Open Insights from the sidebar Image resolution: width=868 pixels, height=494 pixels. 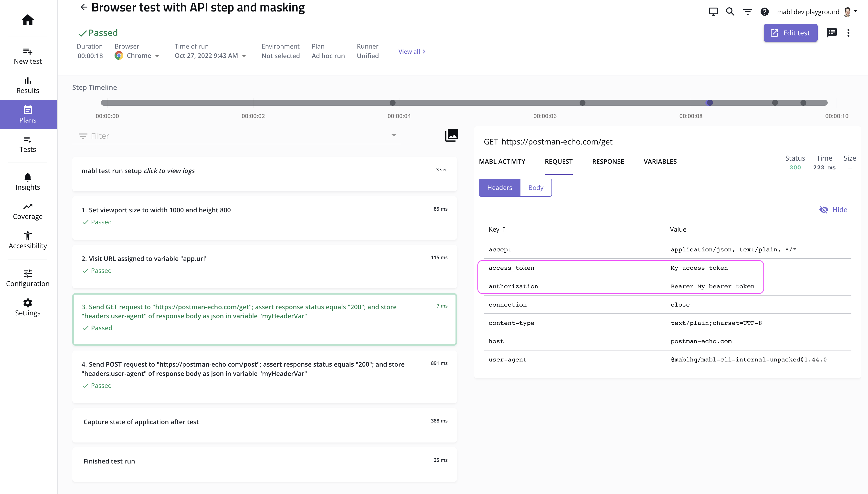coord(28,182)
